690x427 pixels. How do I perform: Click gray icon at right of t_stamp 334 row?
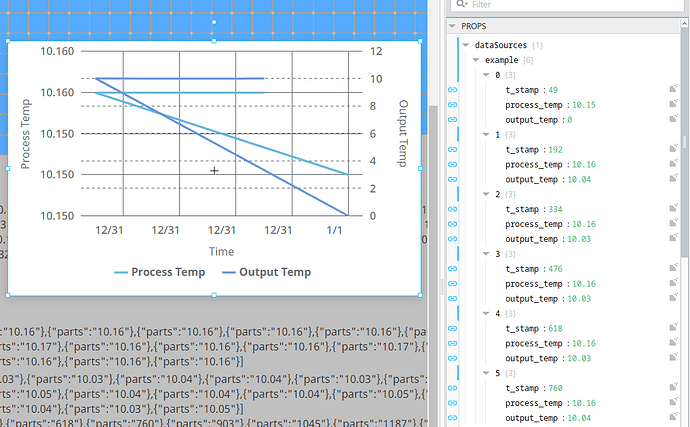(673, 208)
